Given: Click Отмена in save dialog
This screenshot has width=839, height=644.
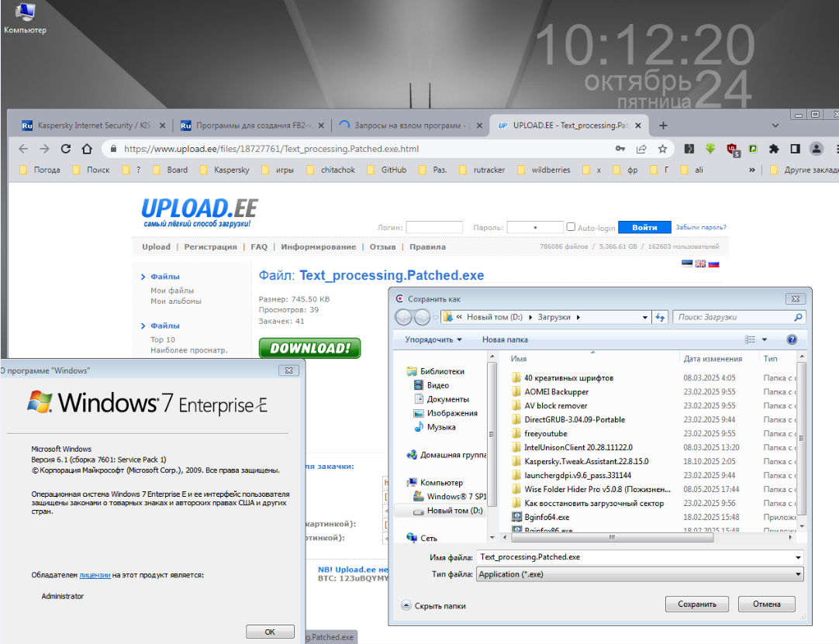Looking at the screenshot, I should pos(767,604).
